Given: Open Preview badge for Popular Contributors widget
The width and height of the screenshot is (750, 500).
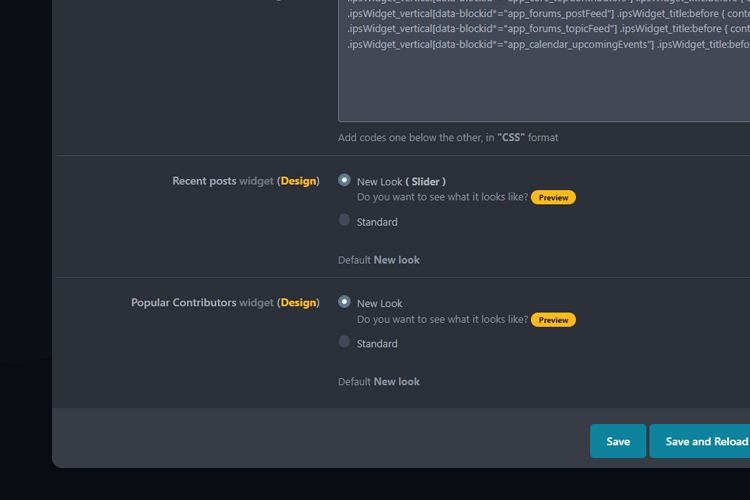Looking at the screenshot, I should (x=553, y=320).
